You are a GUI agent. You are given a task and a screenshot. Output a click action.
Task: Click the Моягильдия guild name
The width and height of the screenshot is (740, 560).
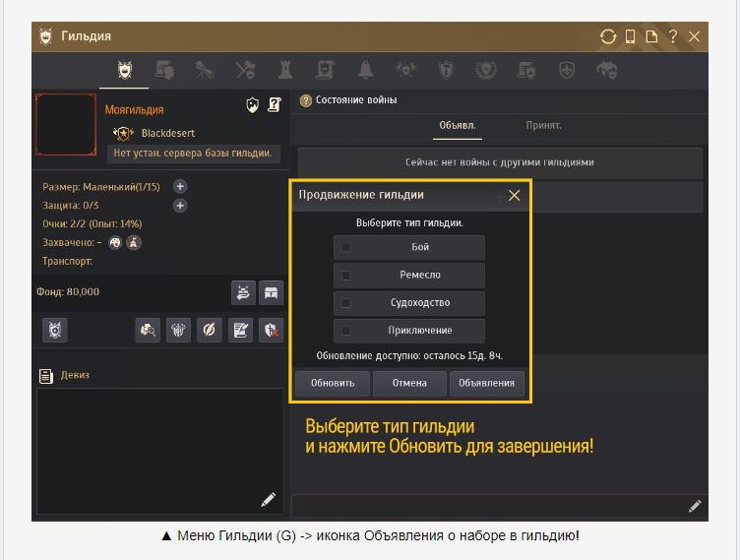pos(134,109)
